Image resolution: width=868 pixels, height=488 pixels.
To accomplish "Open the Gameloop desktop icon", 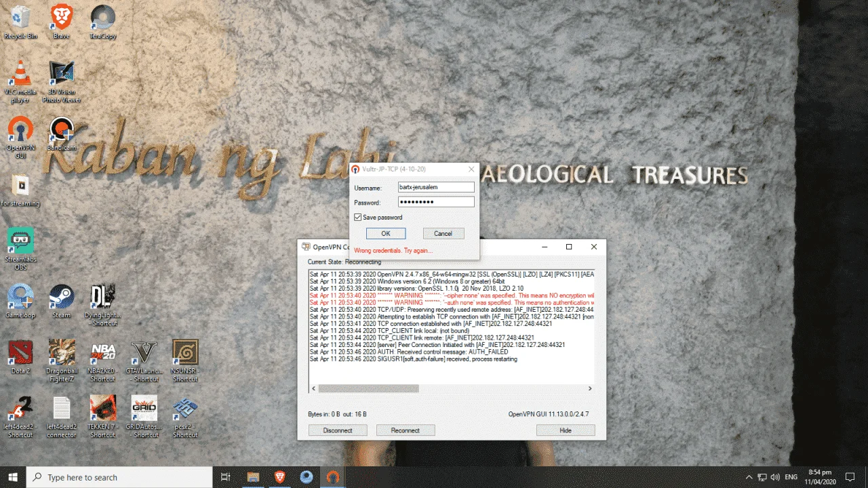I will tap(20, 302).
